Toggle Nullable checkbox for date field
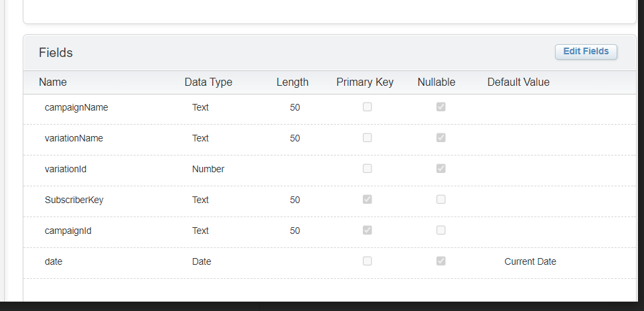 point(440,261)
